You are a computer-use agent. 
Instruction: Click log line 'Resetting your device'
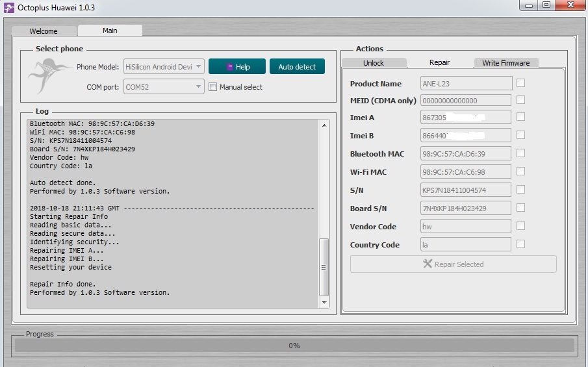71,267
